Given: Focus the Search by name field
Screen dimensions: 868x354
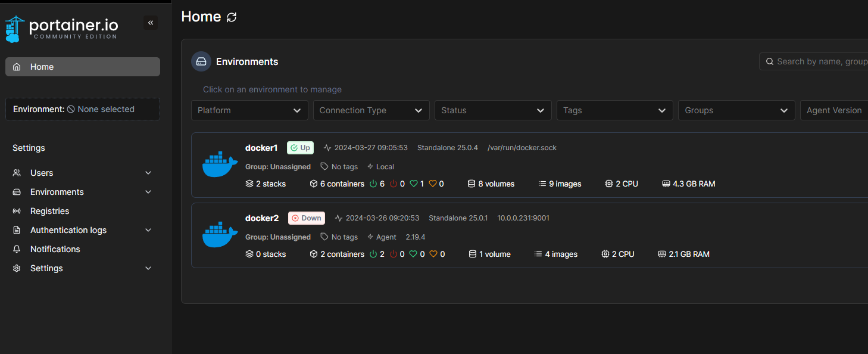Looking at the screenshot, I should [x=814, y=61].
